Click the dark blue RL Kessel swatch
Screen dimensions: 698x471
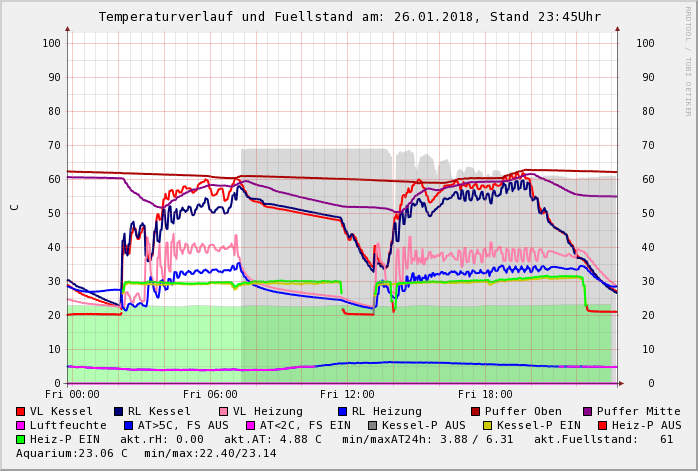119,411
